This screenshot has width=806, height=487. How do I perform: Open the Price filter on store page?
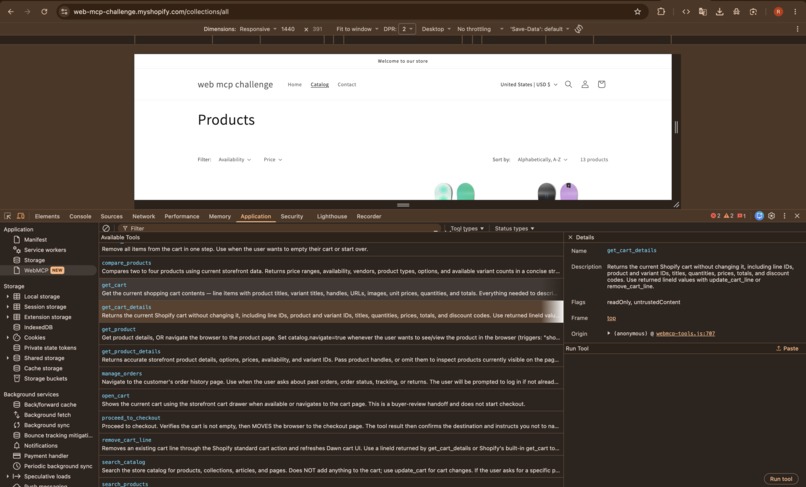(x=272, y=159)
